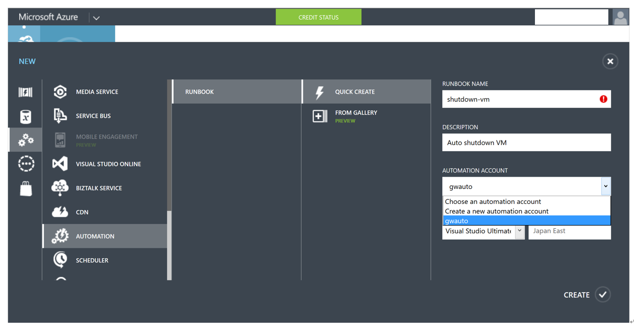The height and width of the screenshot is (331, 644).
Task: Select SCHEDULER menu item
Action: point(105,260)
